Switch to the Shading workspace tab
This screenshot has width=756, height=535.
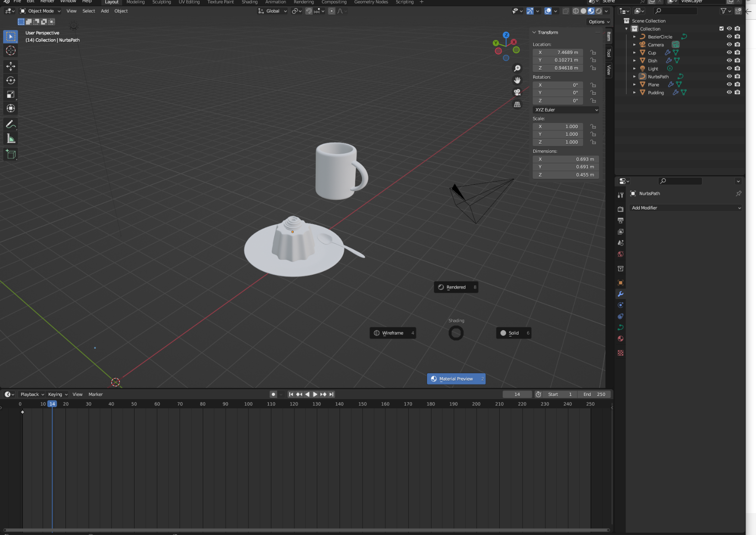click(249, 2)
